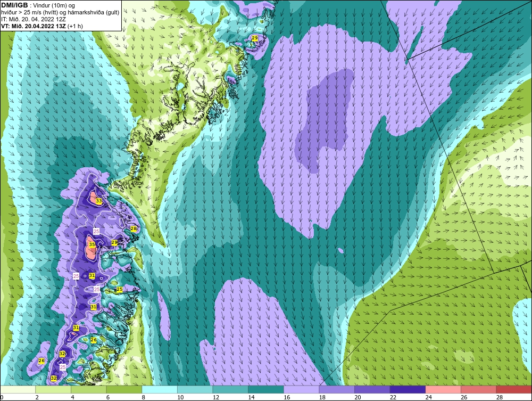Click the white '25' contour label above the 35 peak
532x401 pixels.
pyautogui.click(x=96, y=231)
